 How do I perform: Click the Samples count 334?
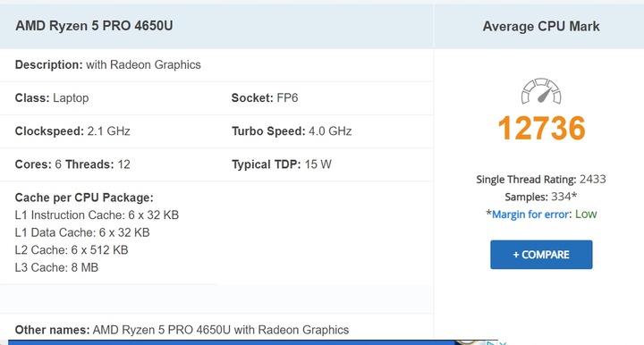pos(561,197)
